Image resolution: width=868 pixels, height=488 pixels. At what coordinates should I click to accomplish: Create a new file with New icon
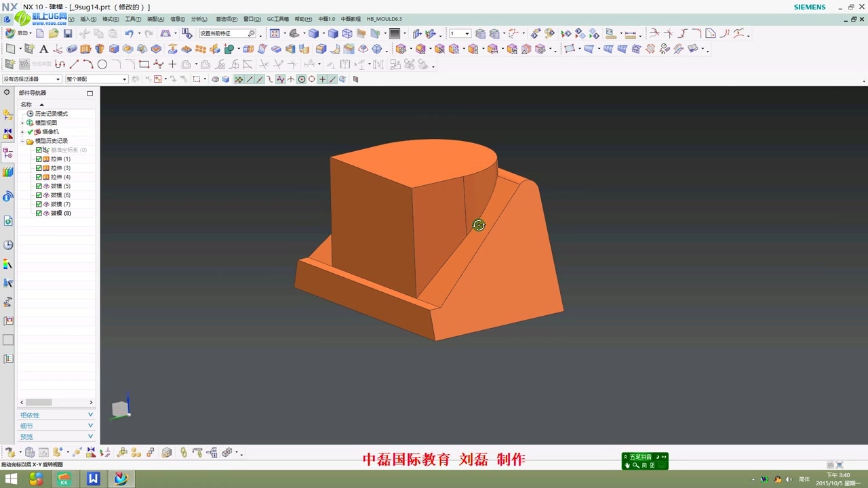click(x=40, y=33)
